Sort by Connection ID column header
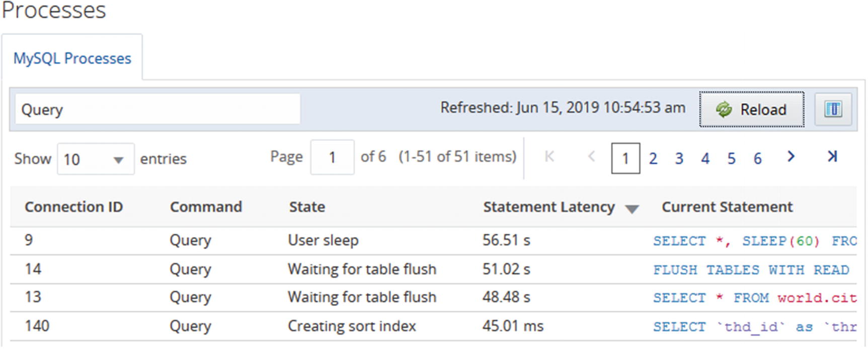Viewport: 868px width, 349px height. (x=73, y=207)
